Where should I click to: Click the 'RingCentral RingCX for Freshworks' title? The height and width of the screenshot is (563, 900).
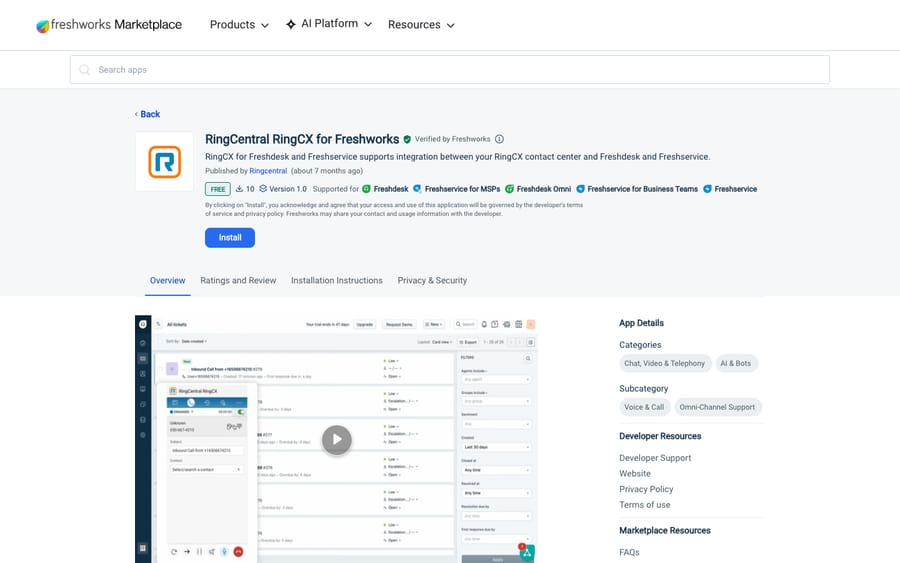point(302,139)
